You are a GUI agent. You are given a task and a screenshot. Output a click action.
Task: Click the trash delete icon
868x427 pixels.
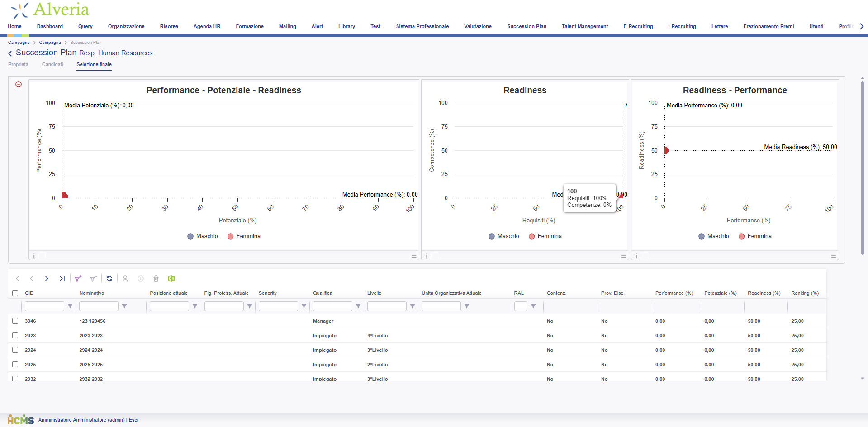tap(156, 278)
